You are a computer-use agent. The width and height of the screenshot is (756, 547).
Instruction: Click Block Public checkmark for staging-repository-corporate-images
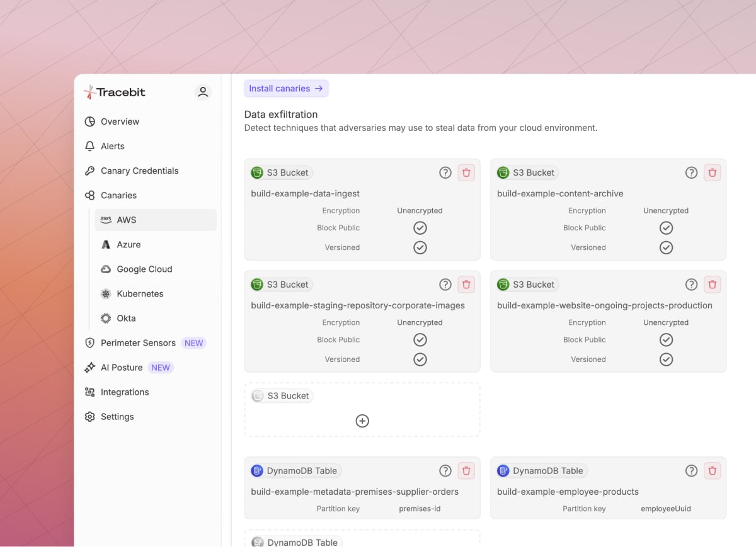[x=420, y=340]
